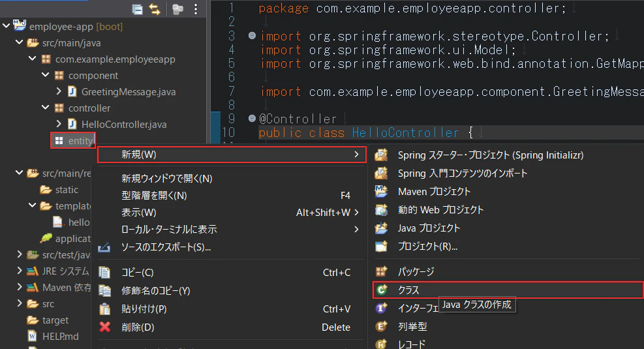Select Spring 入門コンテンツのインポート entry
The image size is (644, 349).
point(508,174)
